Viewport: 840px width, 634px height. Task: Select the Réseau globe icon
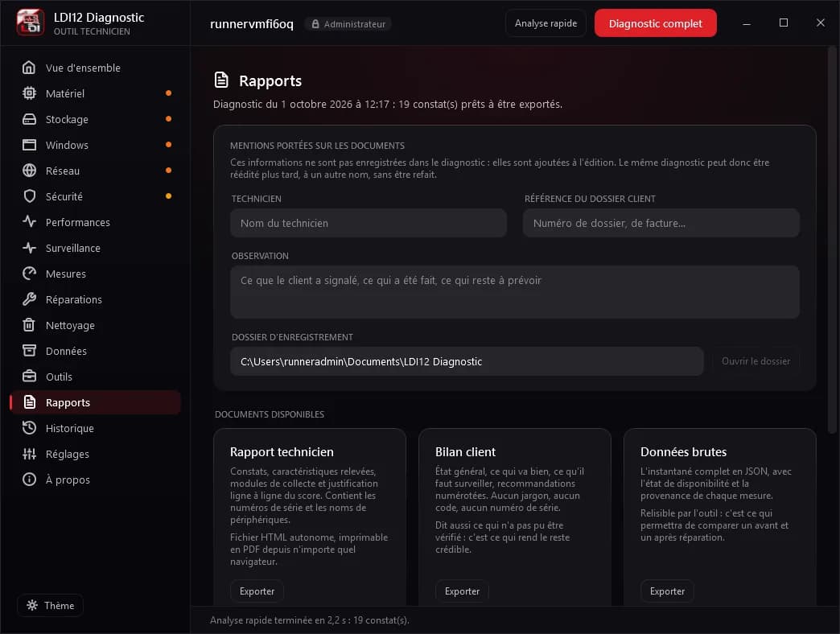click(x=29, y=171)
